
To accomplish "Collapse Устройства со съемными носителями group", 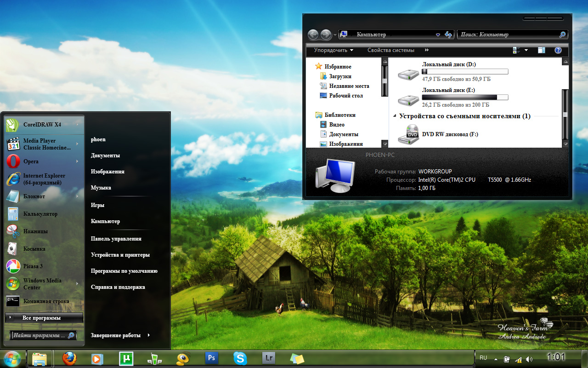I will pyautogui.click(x=395, y=116).
